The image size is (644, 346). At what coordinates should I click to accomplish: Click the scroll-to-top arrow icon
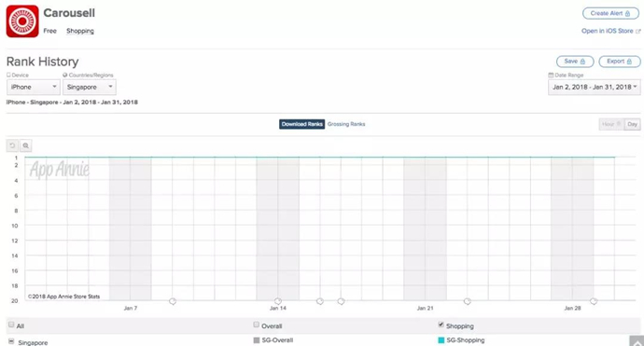tap(637, 341)
